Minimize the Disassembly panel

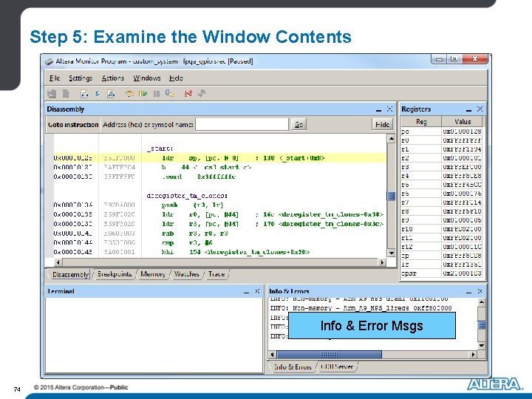click(378, 109)
